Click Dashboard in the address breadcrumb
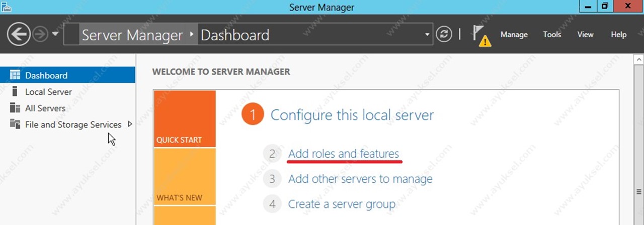This screenshot has width=644, height=225. point(235,35)
